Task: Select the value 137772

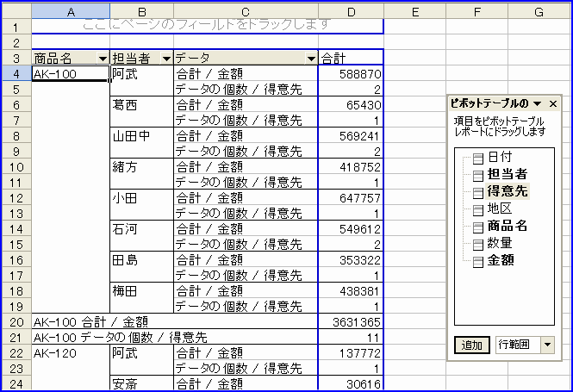Action: [351, 353]
